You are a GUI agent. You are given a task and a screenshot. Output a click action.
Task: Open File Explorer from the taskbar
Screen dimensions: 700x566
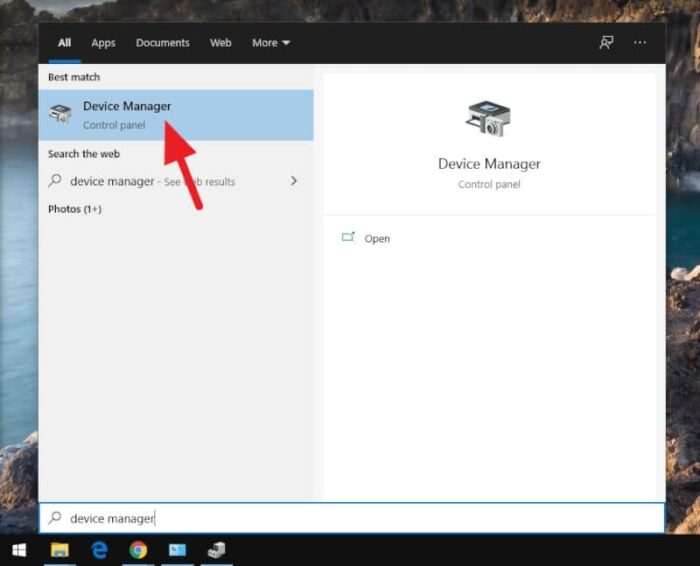click(x=60, y=550)
